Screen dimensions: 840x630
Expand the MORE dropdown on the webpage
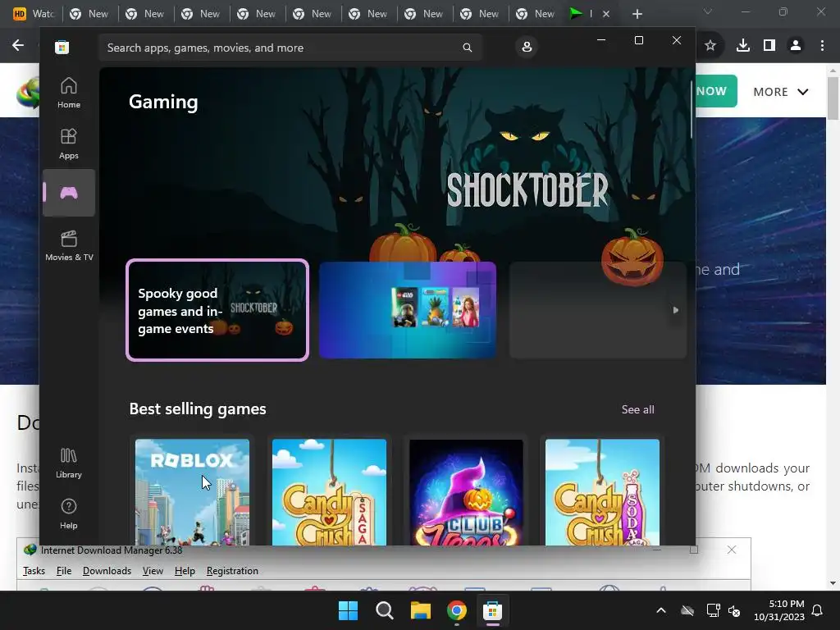click(x=781, y=92)
